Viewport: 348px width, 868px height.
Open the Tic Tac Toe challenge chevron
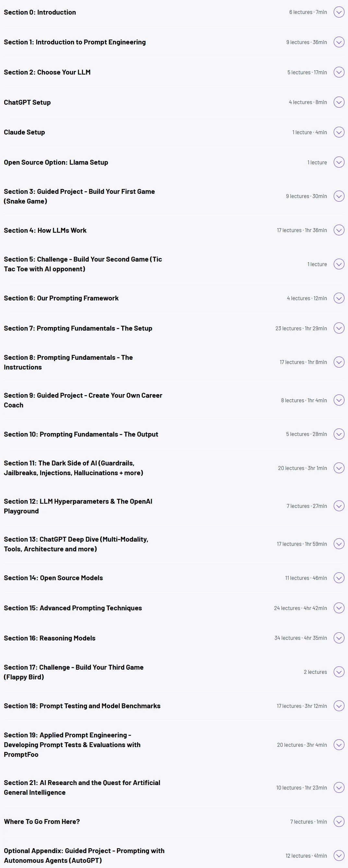[339, 264]
